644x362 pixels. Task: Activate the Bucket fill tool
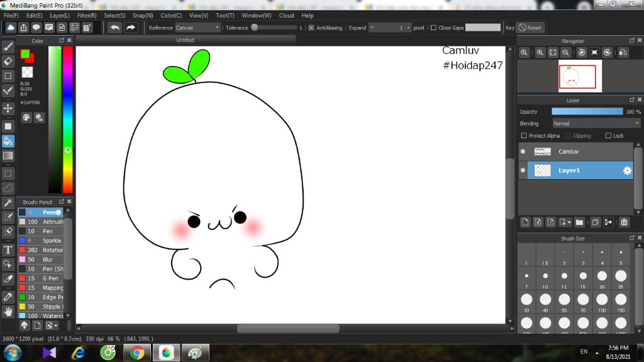(x=8, y=141)
